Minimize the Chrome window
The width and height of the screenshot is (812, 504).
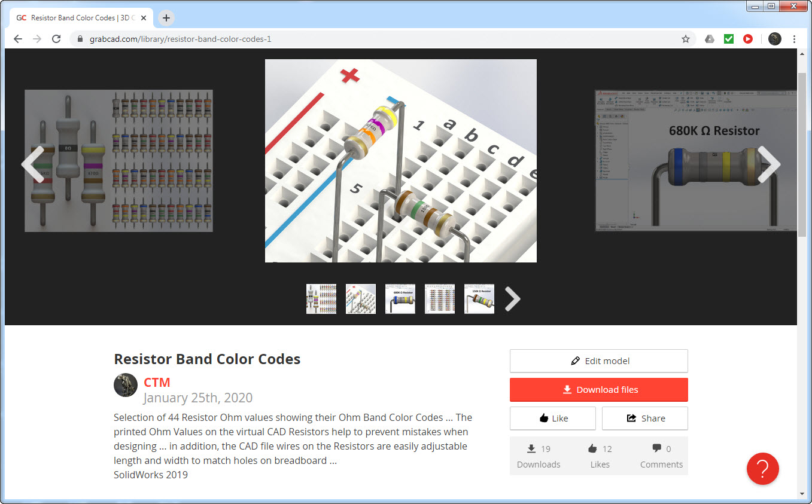pyautogui.click(x=756, y=6)
